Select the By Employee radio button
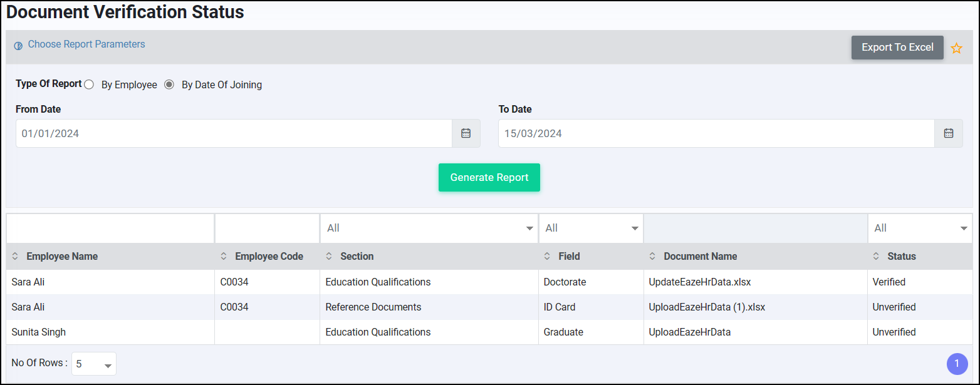Screen dimensions: 980x385 [89, 85]
